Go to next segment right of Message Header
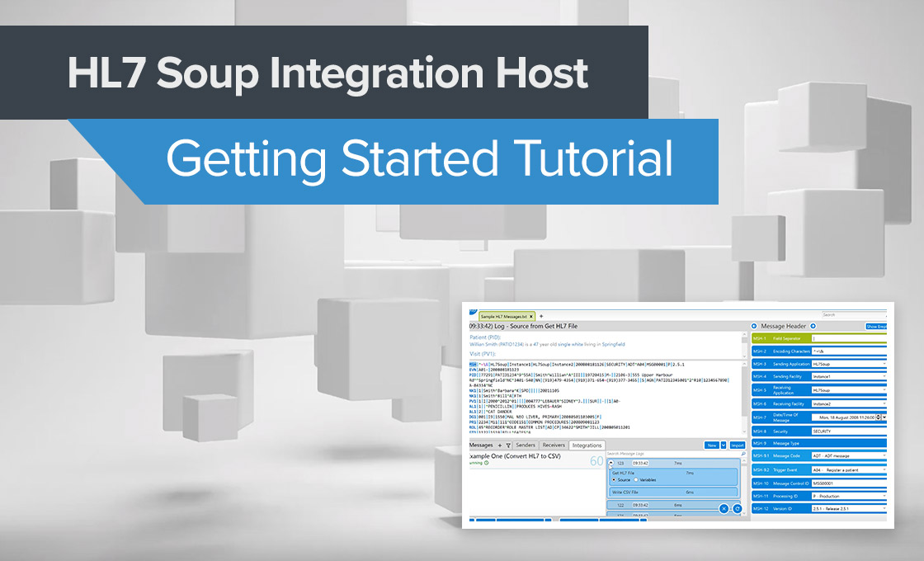Image resolution: width=924 pixels, height=561 pixels. click(813, 326)
